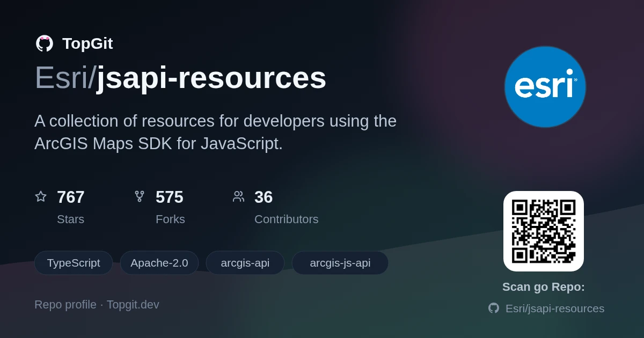This screenshot has height=338, width=644.
Task: Select the arcgis-js-api topic tag
Action: pyautogui.click(x=340, y=263)
